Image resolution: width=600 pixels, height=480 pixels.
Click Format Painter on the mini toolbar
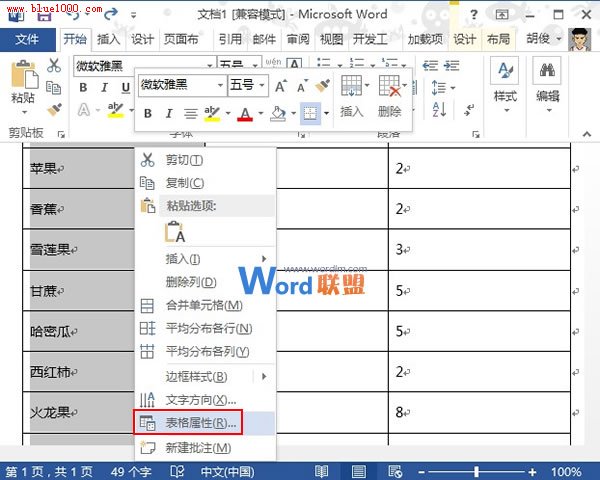pyautogui.click(x=323, y=86)
